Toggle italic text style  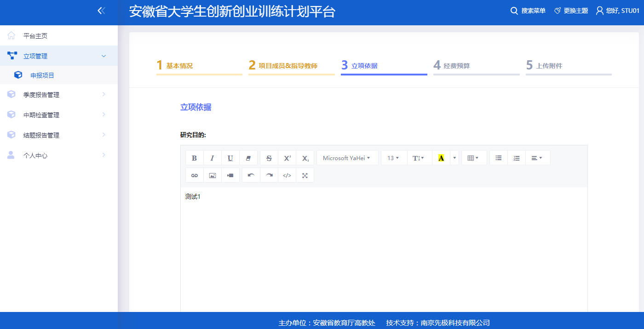[x=212, y=158]
